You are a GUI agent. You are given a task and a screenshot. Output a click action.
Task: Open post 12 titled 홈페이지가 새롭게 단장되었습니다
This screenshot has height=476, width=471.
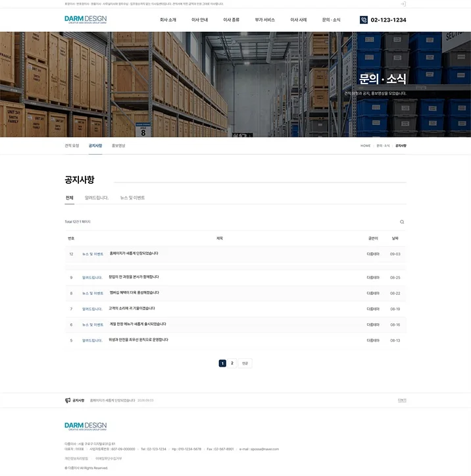tap(134, 253)
